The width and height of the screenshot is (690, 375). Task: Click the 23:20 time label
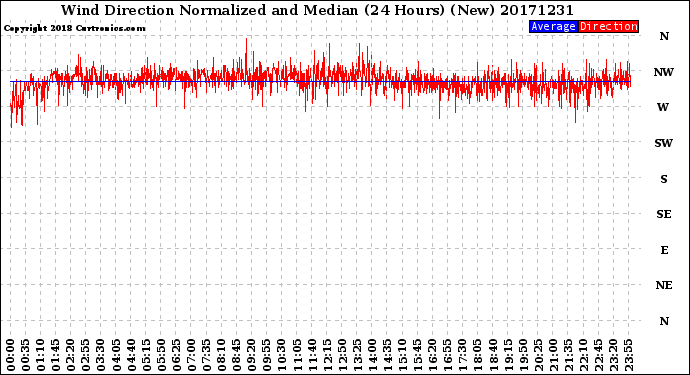[613, 355]
